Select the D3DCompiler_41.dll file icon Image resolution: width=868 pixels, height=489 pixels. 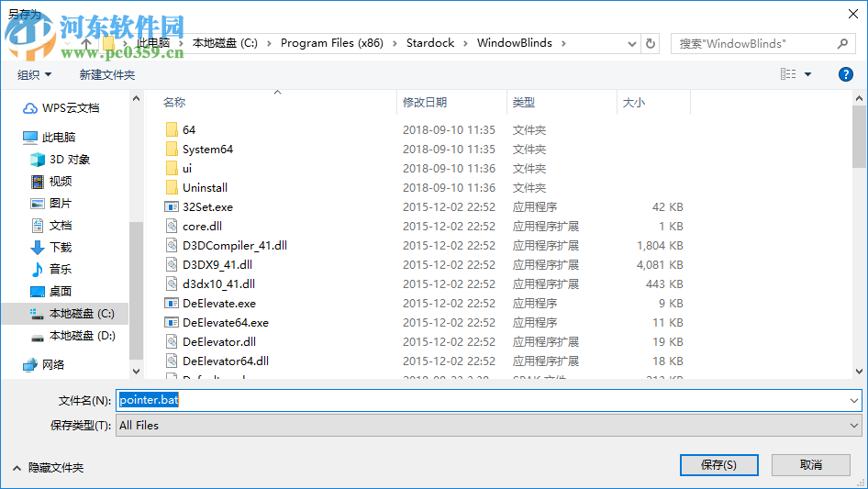click(172, 245)
